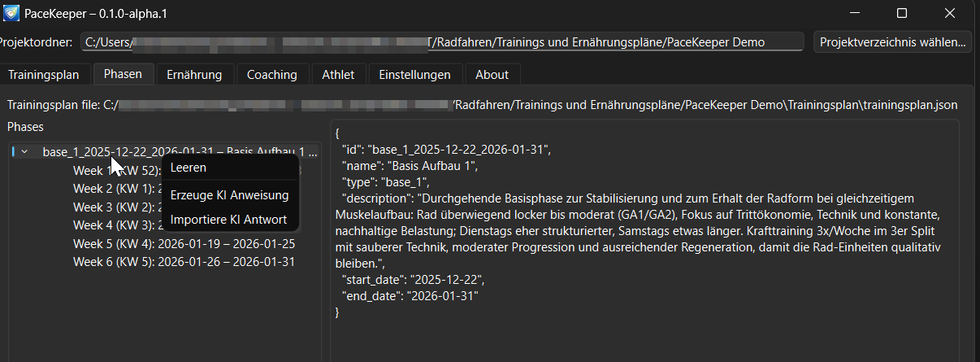Screen dimensions: 980x362
Task: Click the PaceKeeper app icon in title bar
Action: [x=12, y=14]
